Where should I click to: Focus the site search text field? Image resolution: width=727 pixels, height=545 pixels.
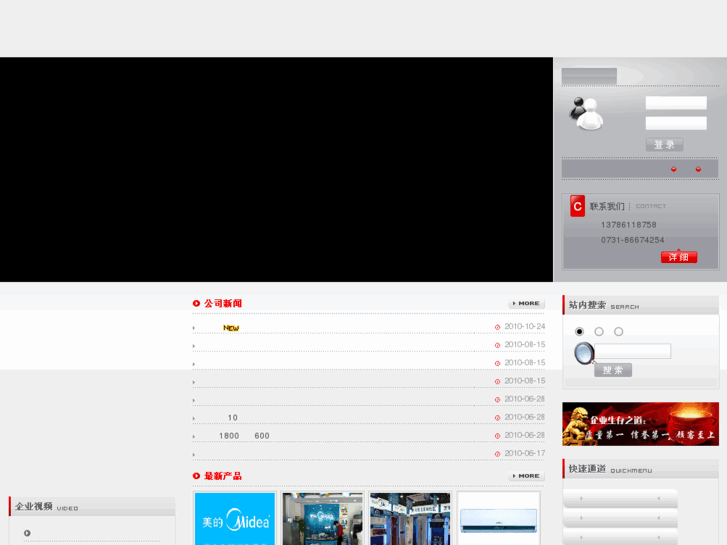coord(632,351)
